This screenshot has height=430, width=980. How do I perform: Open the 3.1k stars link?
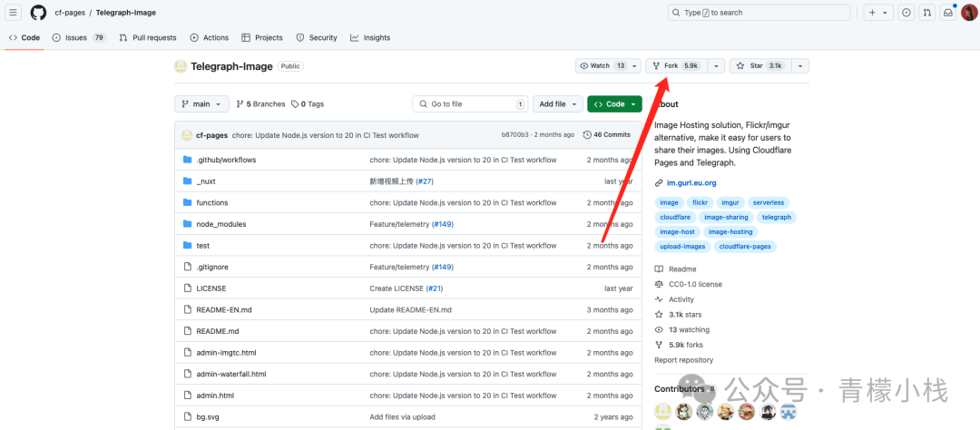click(x=678, y=315)
